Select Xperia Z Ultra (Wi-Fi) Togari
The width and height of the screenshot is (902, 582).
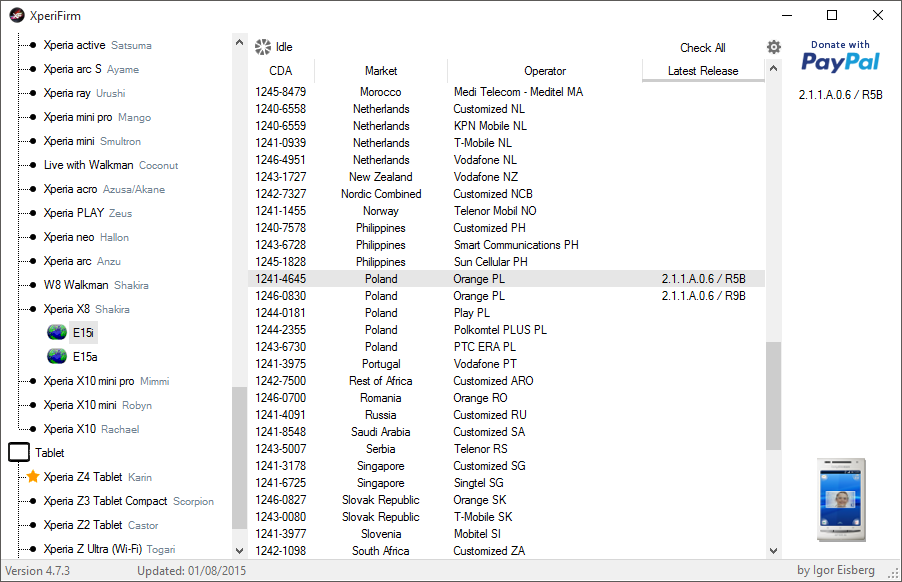click(109, 549)
